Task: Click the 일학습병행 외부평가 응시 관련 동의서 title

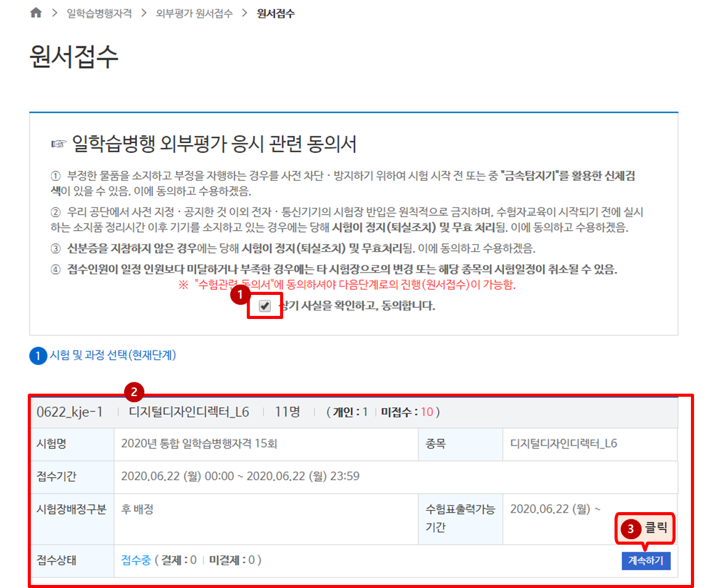Action: [214, 144]
